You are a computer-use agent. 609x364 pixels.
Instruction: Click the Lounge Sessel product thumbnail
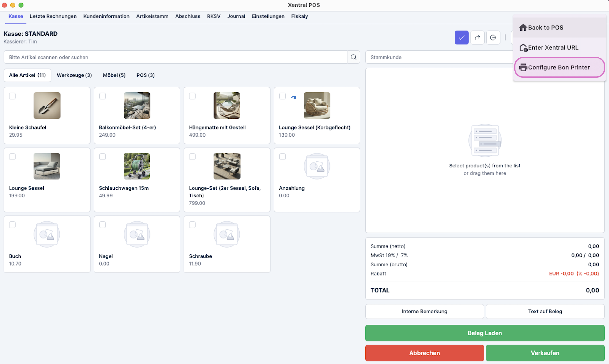[x=46, y=166]
